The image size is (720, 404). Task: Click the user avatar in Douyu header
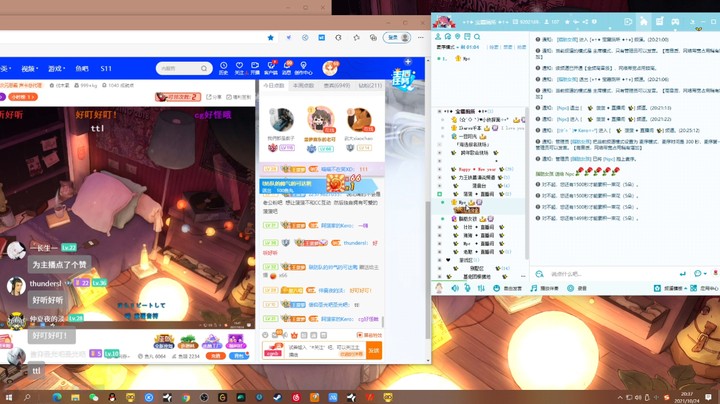click(x=330, y=68)
